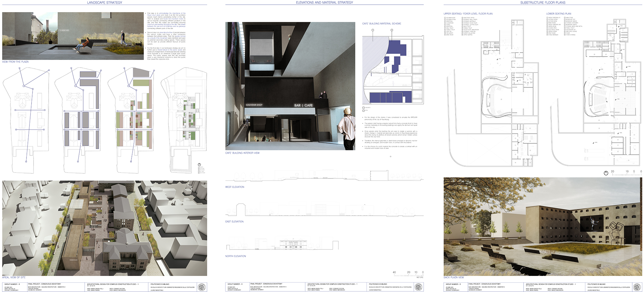Click the elevation scale bar labeled METERS
Screen dimensions: 644x292
(408, 274)
